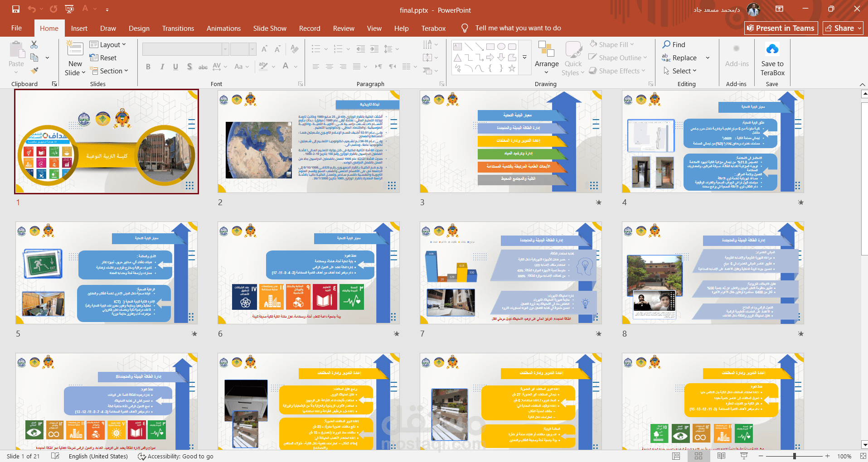This screenshot has height=462, width=868.
Task: Switch to Slide Sorter view icon
Action: [x=698, y=456]
